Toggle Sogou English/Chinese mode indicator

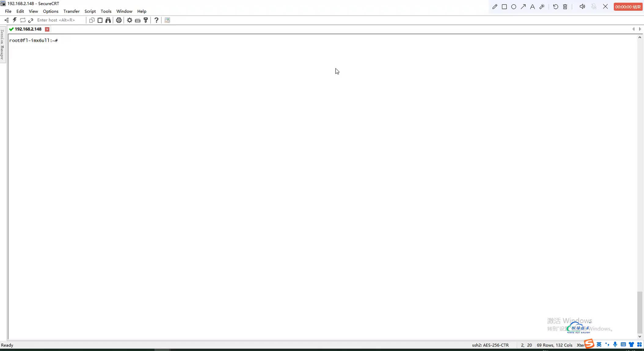pos(599,345)
